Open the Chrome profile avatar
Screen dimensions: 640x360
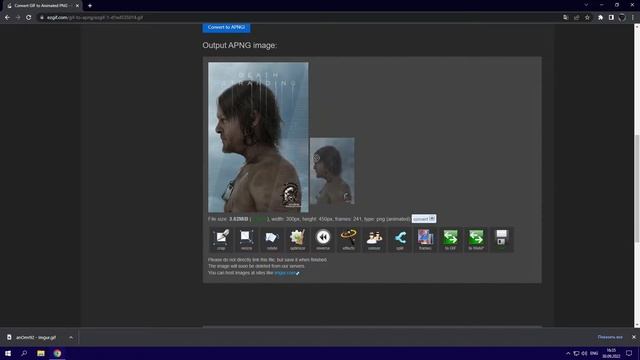pos(622,18)
